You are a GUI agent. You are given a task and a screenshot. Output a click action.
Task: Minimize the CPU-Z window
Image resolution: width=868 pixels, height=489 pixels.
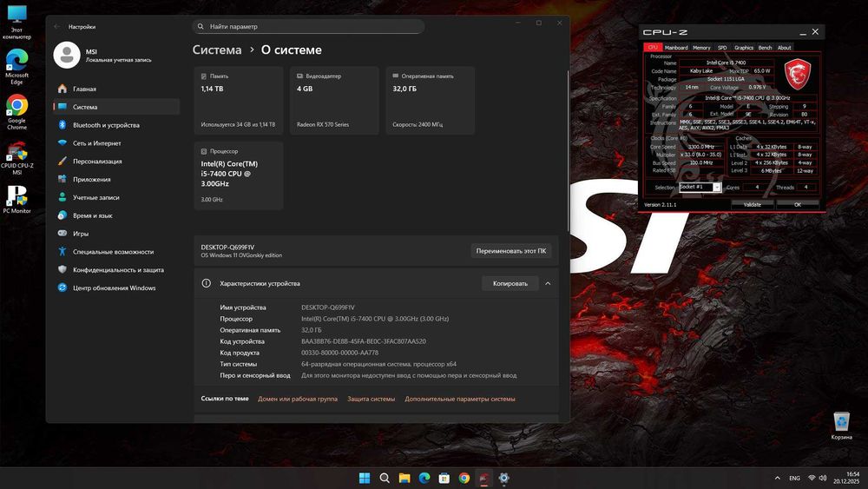point(803,32)
